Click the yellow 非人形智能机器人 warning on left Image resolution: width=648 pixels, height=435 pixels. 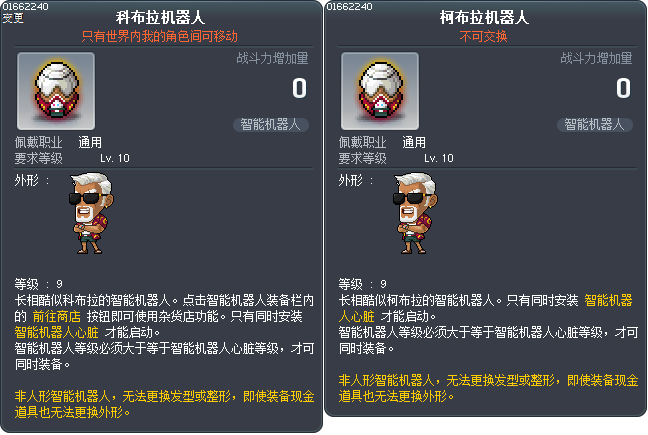tap(164, 404)
